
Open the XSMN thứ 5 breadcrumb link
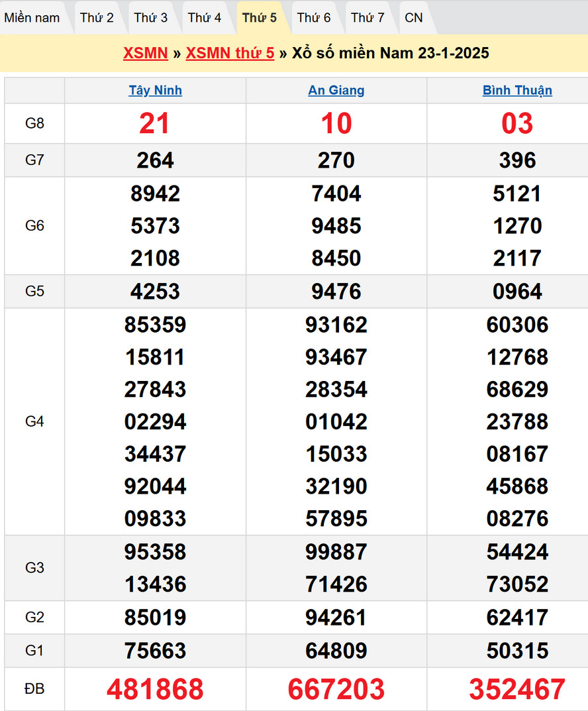point(230,53)
